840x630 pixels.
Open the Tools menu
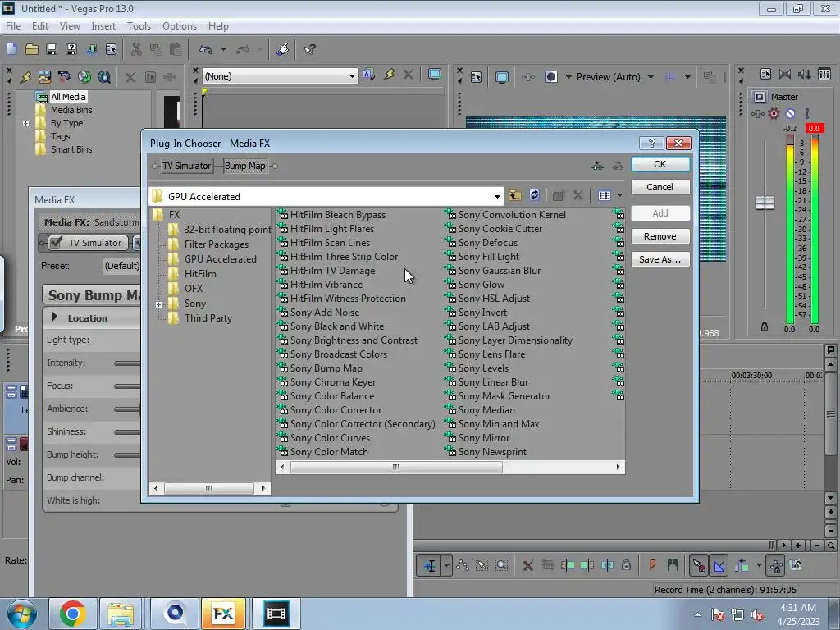(x=139, y=25)
